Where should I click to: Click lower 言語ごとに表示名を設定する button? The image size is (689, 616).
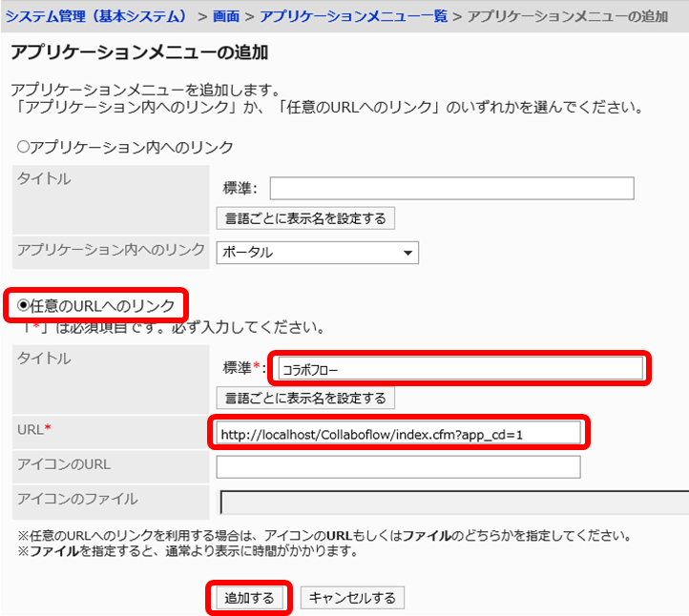305,398
